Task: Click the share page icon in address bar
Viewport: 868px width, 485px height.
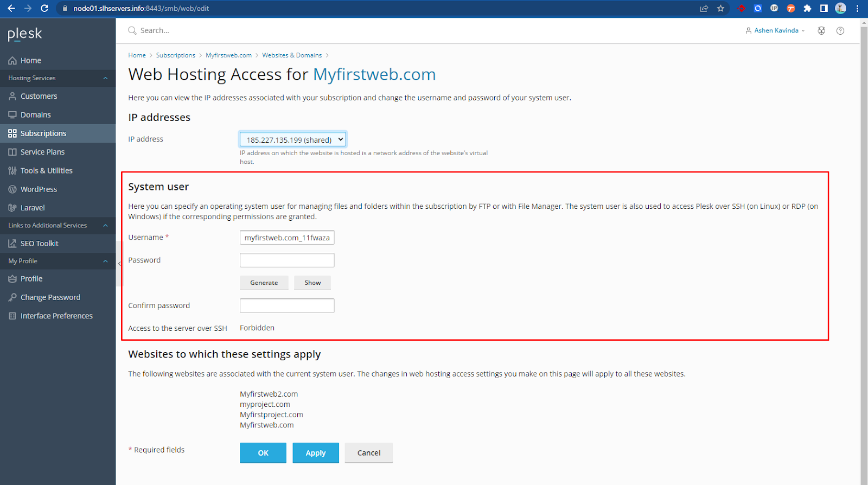Action: click(x=704, y=8)
